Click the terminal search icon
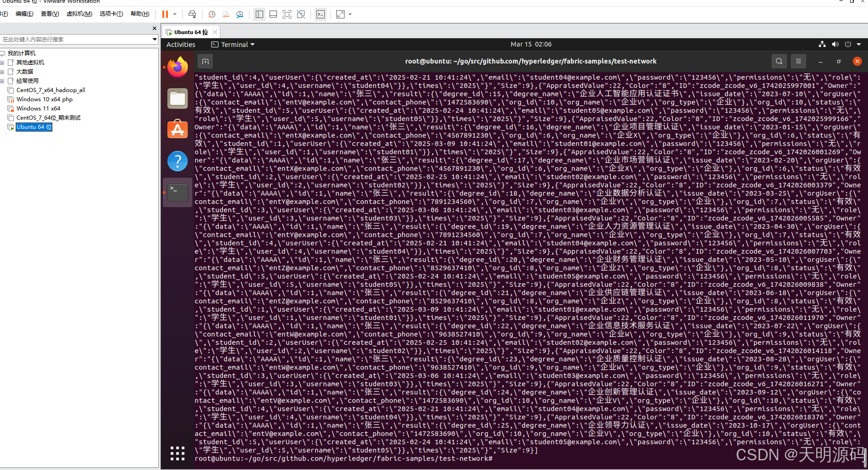This screenshot has height=470, width=868. pyautogui.click(x=779, y=61)
